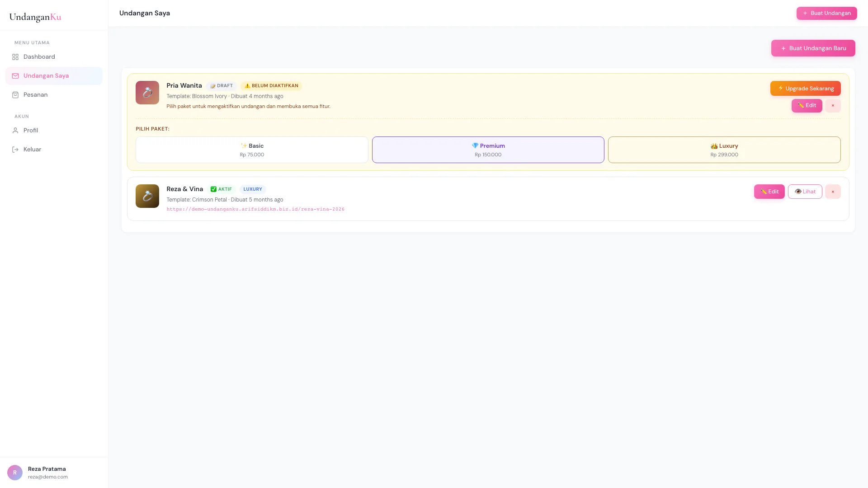Click the Keluar logout icon
868x488 pixels.
pos(15,150)
